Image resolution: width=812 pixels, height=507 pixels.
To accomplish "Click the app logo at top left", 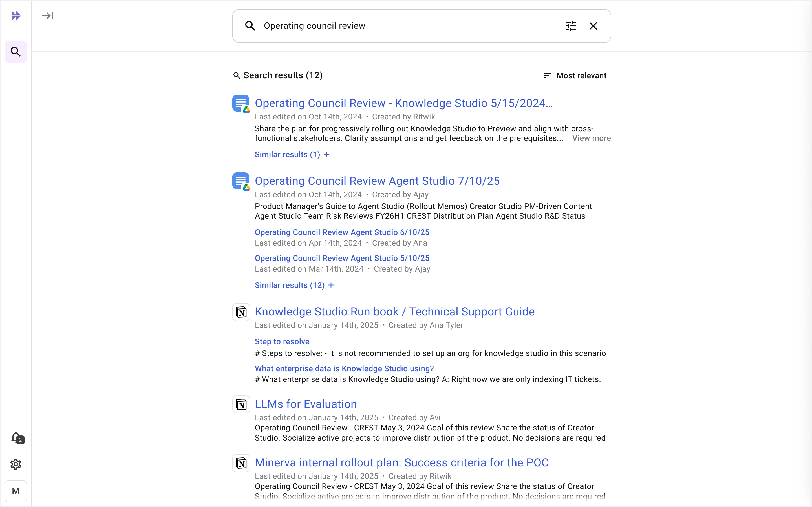I will pos(16,16).
